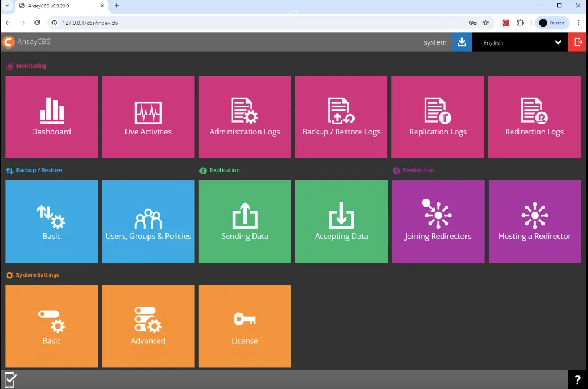The height and width of the screenshot is (389, 588).
Task: Open the Redirection Logs tile
Action: 534,116
